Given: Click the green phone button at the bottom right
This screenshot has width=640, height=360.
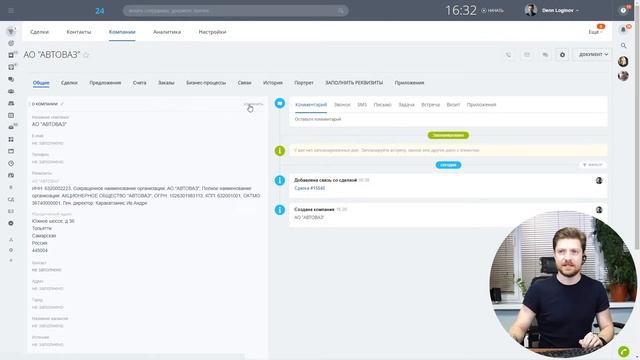Looking at the screenshot, I should click(x=623, y=351).
